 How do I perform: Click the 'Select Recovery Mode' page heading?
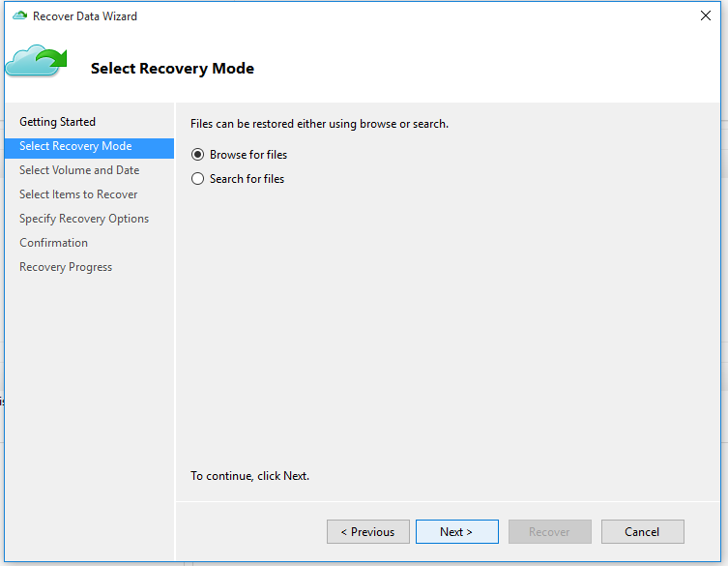pyautogui.click(x=172, y=69)
